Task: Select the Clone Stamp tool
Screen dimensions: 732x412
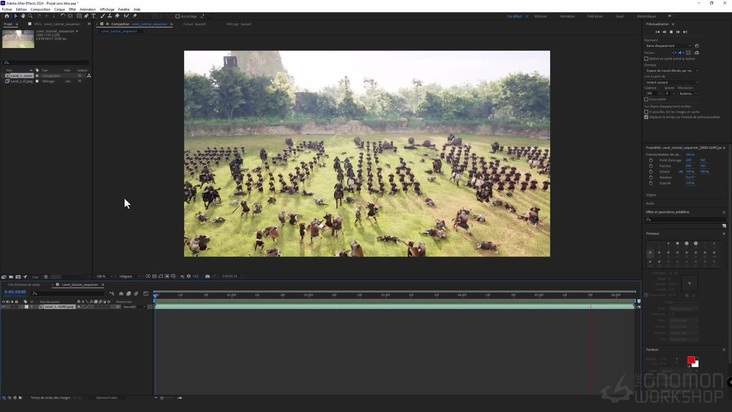Action: pyautogui.click(x=110, y=16)
